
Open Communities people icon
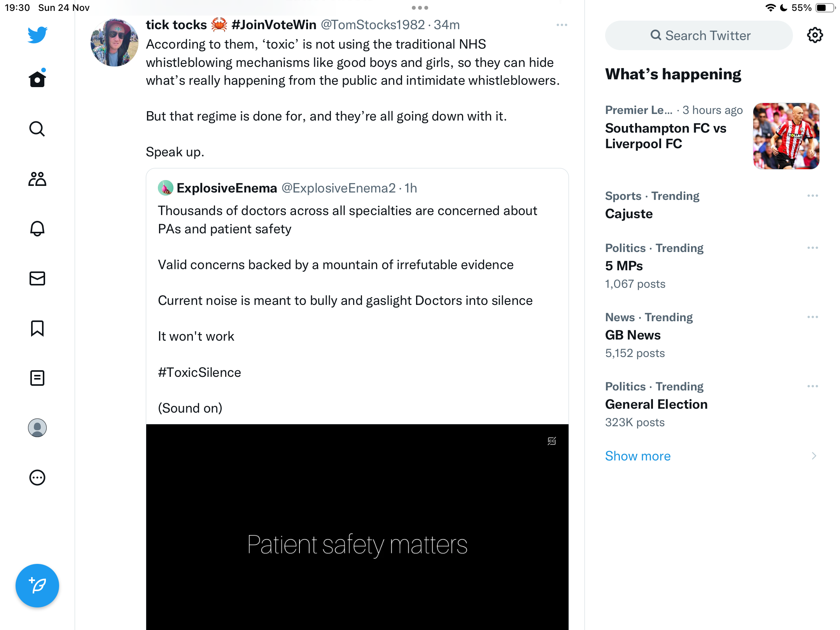coord(37,178)
